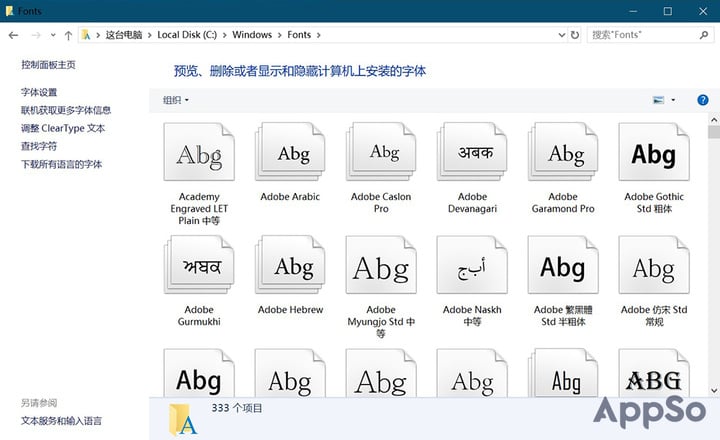Expand the address bar history dropdown

click(561, 35)
